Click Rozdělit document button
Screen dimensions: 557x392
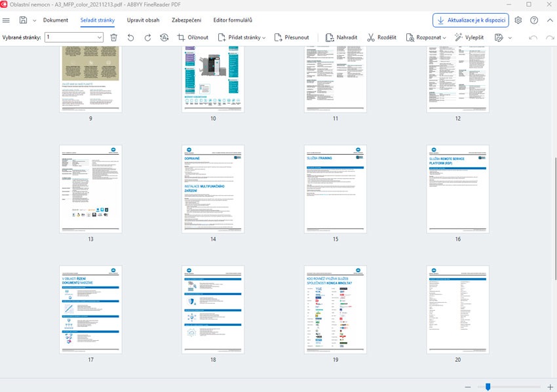(x=381, y=37)
